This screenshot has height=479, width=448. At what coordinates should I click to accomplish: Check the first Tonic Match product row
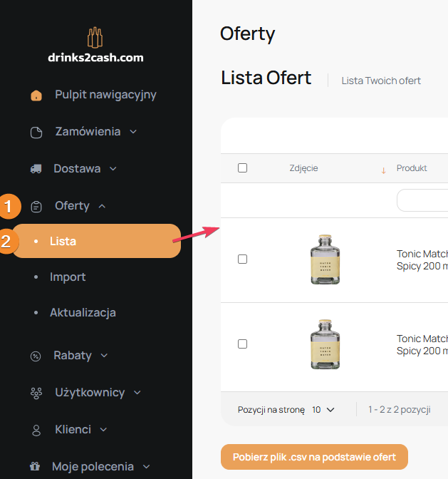242,259
